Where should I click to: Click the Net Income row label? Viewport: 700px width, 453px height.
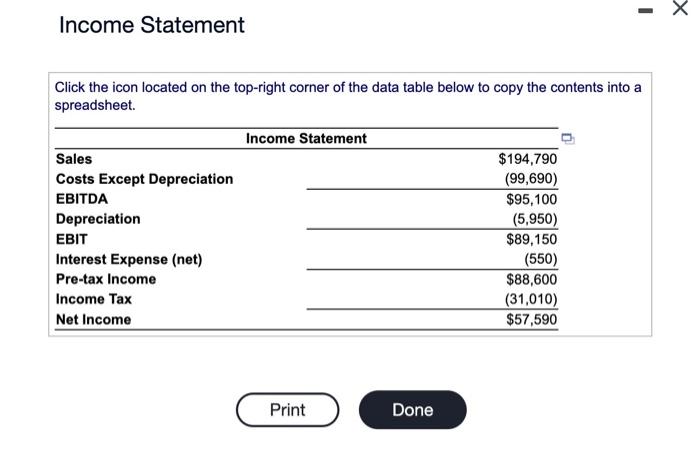tap(93, 320)
